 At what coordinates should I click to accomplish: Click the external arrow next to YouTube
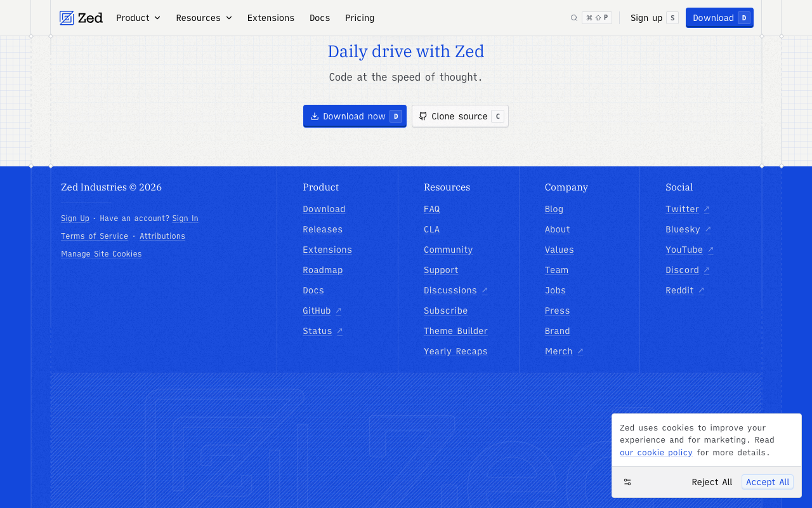point(710,250)
